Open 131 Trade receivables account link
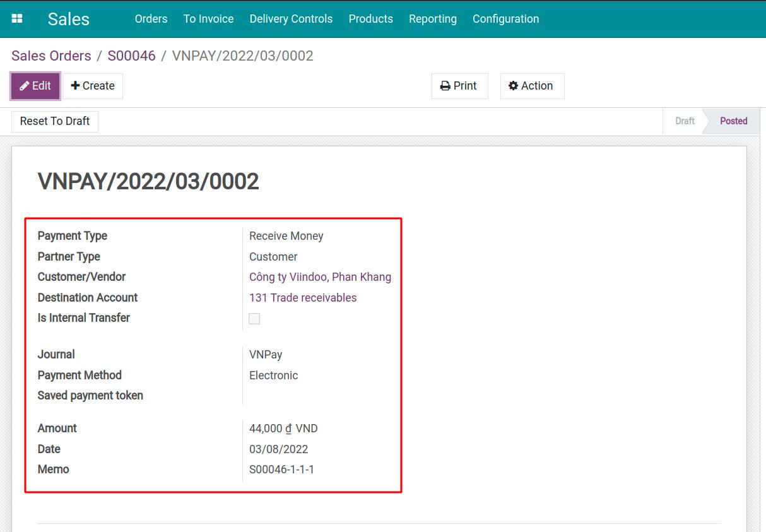The height and width of the screenshot is (532, 766). click(303, 298)
